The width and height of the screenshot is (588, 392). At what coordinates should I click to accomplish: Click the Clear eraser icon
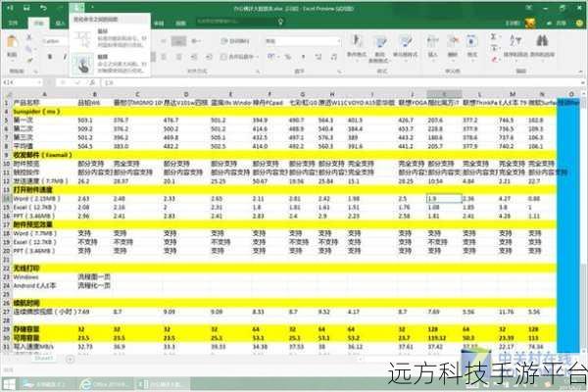pyautogui.click(x=494, y=59)
